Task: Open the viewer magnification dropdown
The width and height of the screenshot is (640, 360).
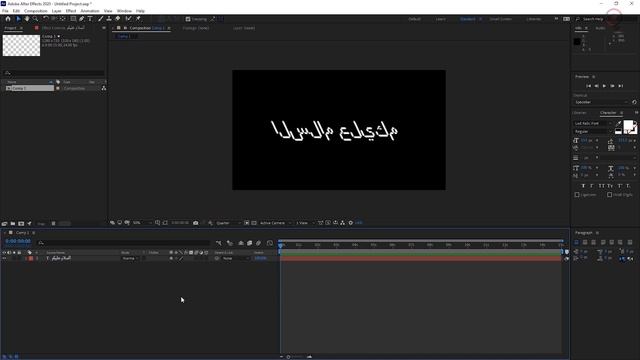Action: (142, 223)
